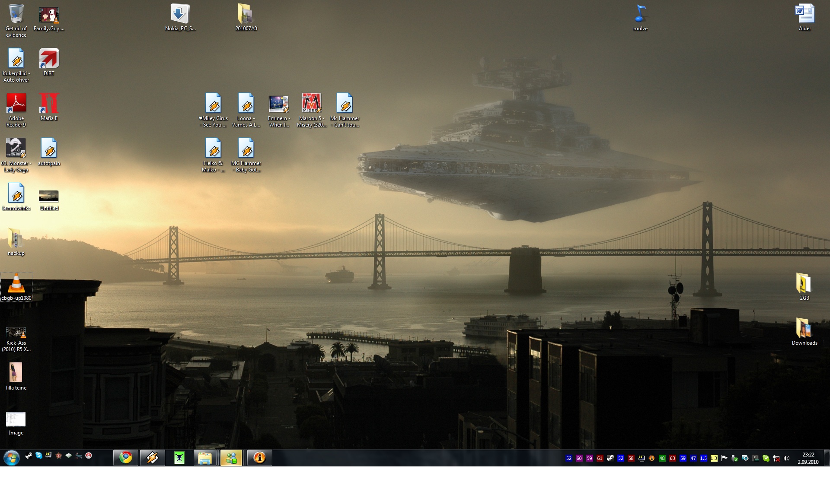Click the yellow 1.3 tray icon

point(714,458)
